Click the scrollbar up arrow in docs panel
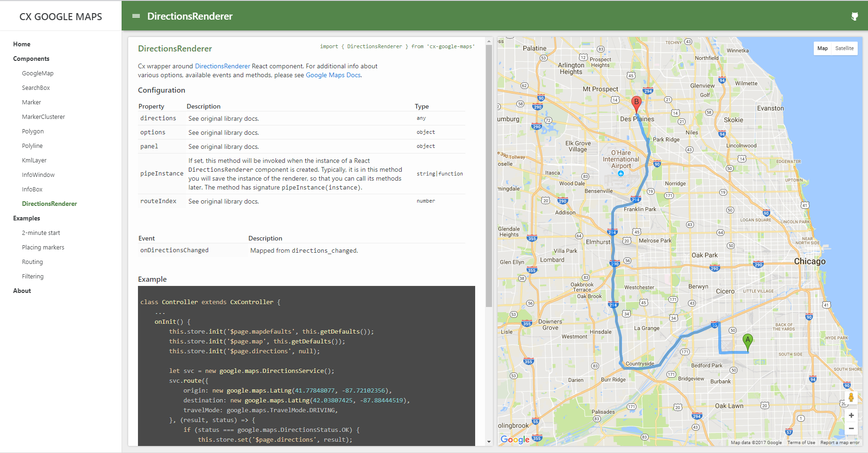 pos(489,41)
